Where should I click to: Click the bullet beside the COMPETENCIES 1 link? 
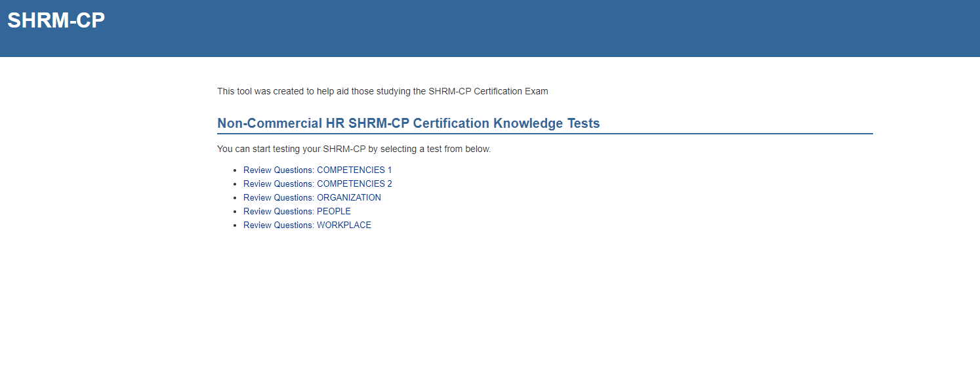(235, 170)
